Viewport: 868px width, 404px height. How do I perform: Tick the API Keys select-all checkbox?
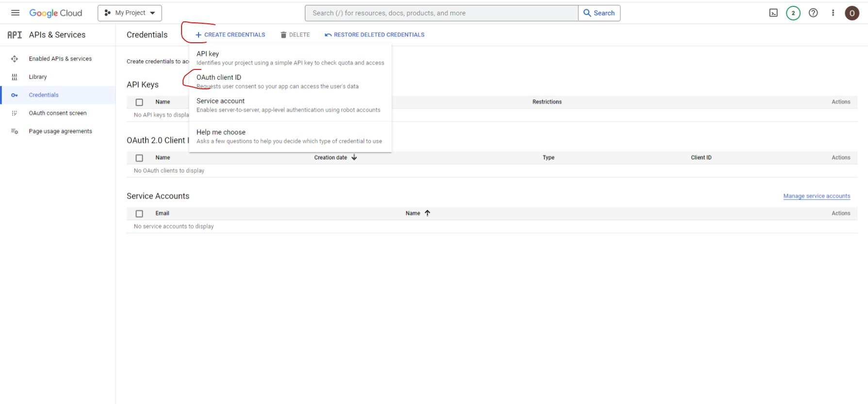139,102
